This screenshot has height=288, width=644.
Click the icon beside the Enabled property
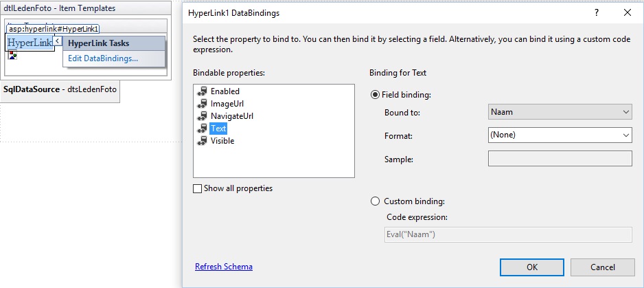point(202,91)
